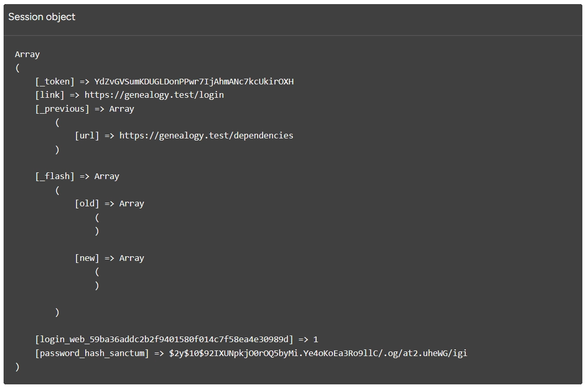Click the [login_web_59ba36...] key
The height and width of the screenshot is (389, 588).
pyautogui.click(x=164, y=339)
